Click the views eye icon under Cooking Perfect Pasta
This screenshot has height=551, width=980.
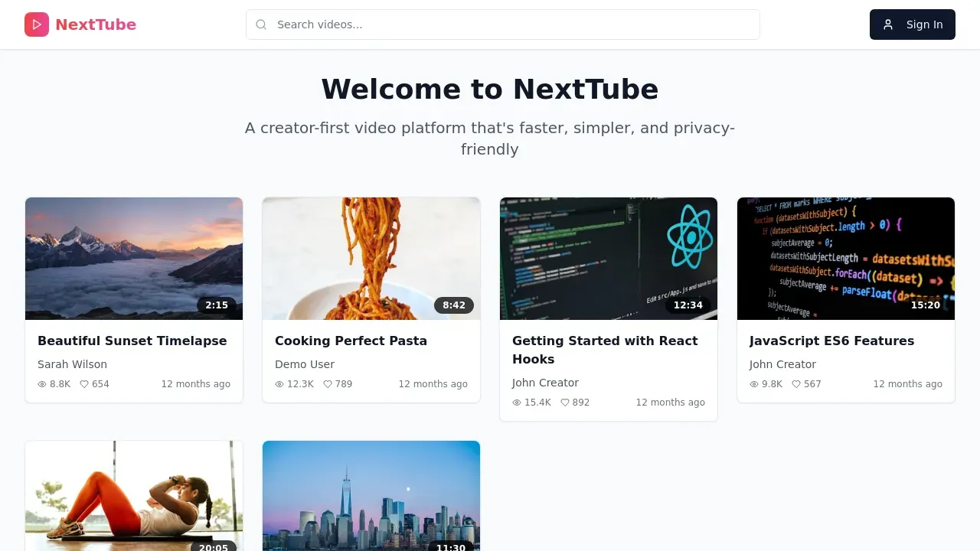tap(279, 384)
